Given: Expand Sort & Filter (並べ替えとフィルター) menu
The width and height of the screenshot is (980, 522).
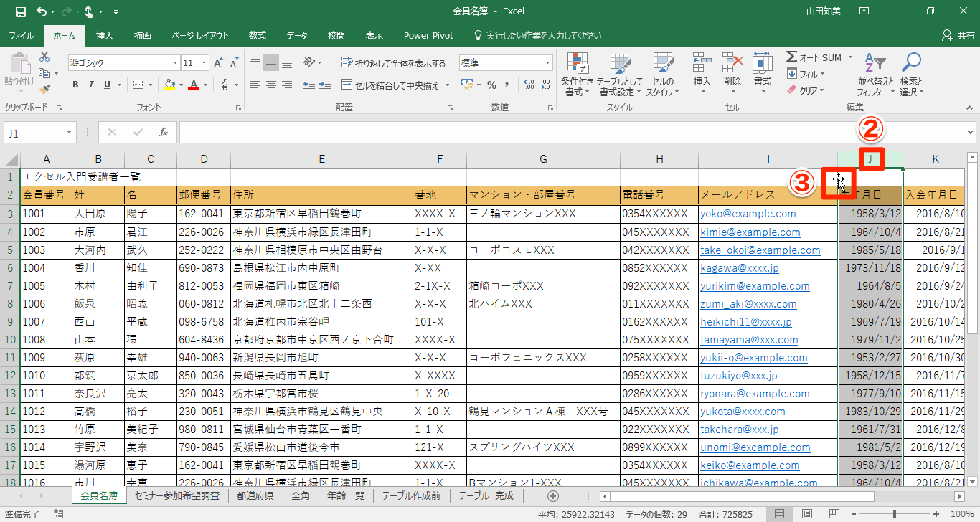Looking at the screenshot, I should tap(875, 74).
